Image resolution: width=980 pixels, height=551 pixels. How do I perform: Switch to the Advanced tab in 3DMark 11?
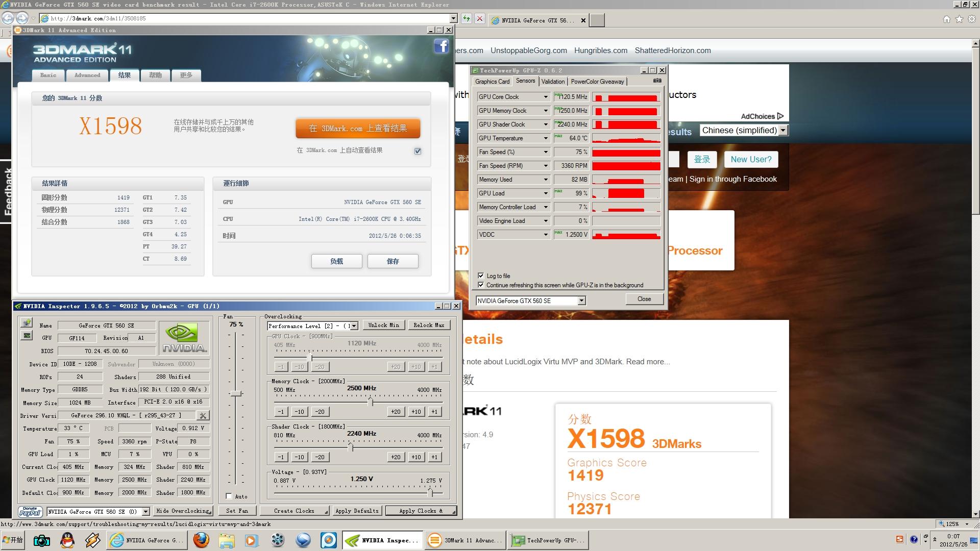(x=87, y=76)
